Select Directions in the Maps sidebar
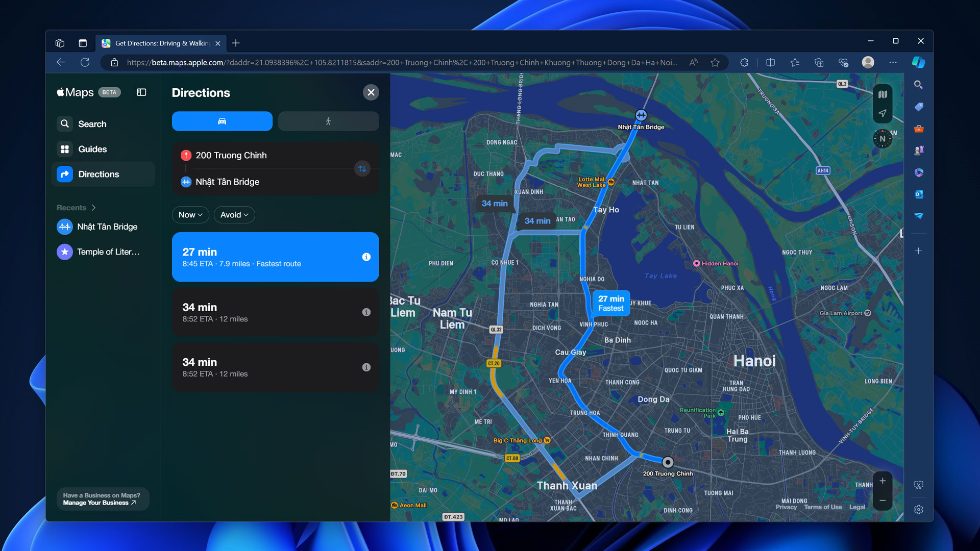The height and width of the screenshot is (551, 980). pos(103,174)
